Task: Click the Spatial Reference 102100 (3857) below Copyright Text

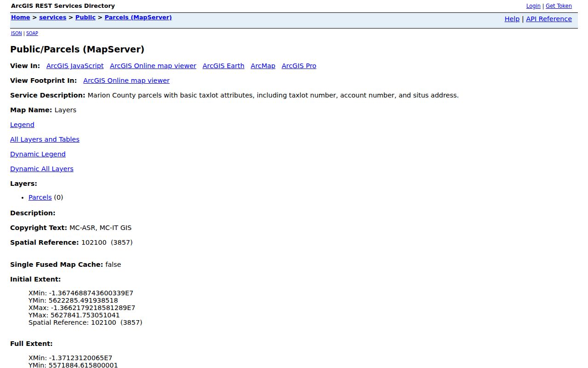Action: click(x=107, y=242)
